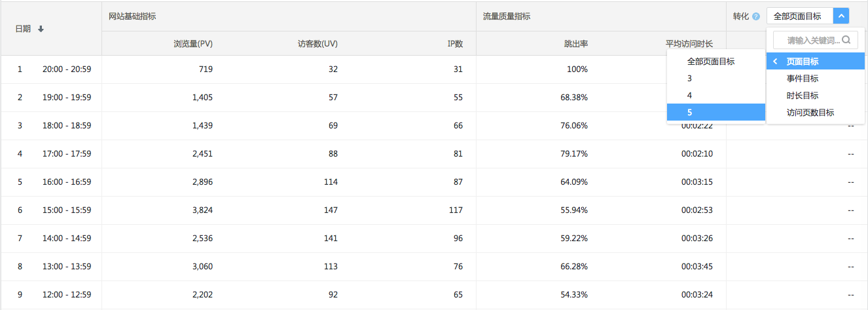Pick 全部页面目标 in the submenu
The height and width of the screenshot is (310, 868).
point(711,62)
